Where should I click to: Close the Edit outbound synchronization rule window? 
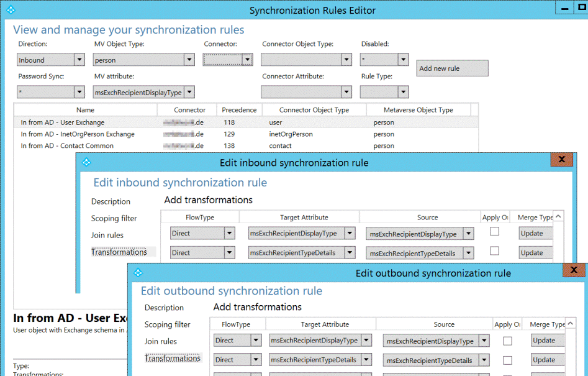(x=573, y=270)
